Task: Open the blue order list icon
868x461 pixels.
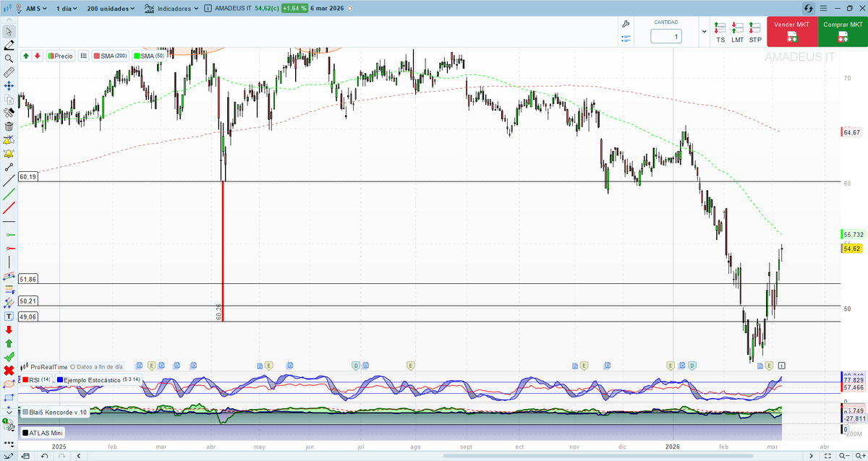Action: pos(626,38)
